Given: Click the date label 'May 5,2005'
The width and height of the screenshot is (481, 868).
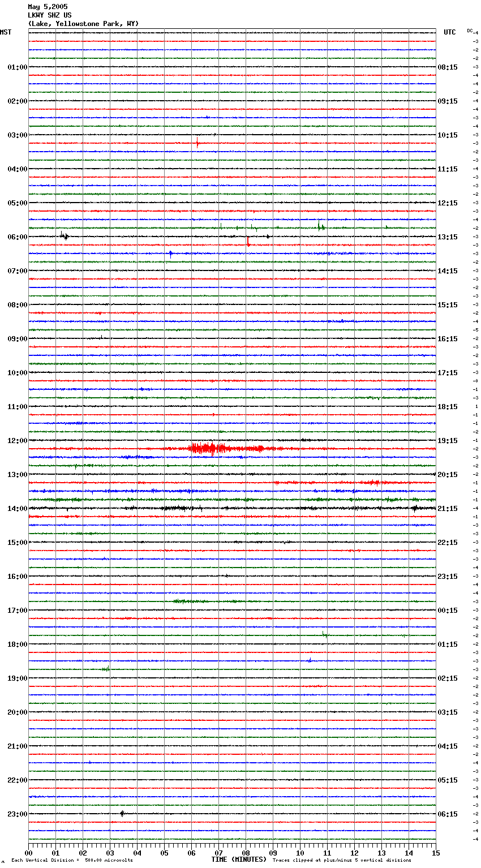Looking at the screenshot, I should point(48,7).
